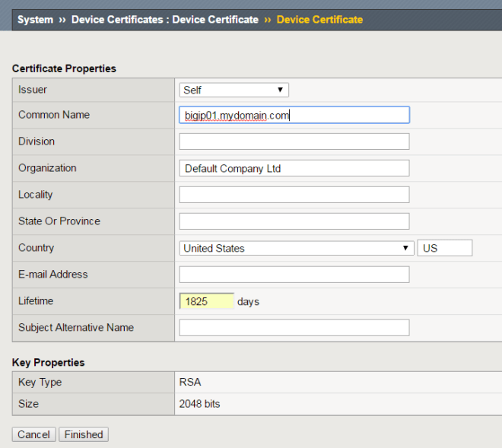Image resolution: width=502 pixels, height=448 pixels.
Task: Click the country code field showing US
Action: pos(445,248)
